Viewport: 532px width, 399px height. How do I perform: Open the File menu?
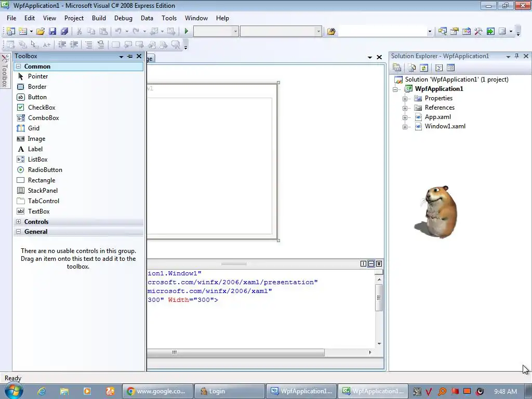coord(11,18)
